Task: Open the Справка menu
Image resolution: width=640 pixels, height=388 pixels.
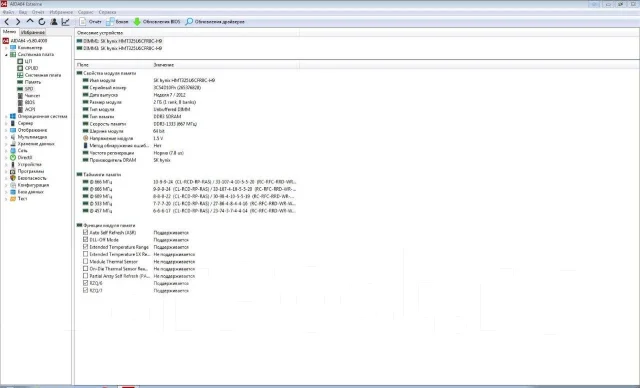Action: [x=107, y=12]
